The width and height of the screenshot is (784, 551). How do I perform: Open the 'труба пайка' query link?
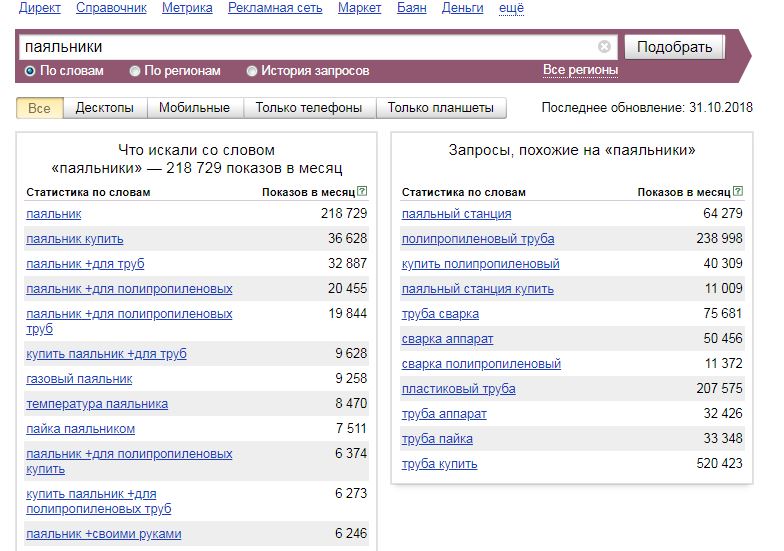[x=437, y=439]
